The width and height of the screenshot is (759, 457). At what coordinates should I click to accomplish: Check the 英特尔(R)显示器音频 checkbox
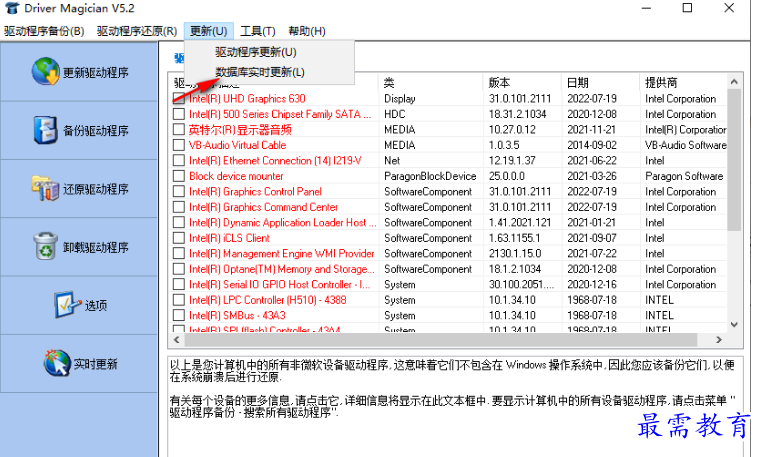(x=179, y=130)
